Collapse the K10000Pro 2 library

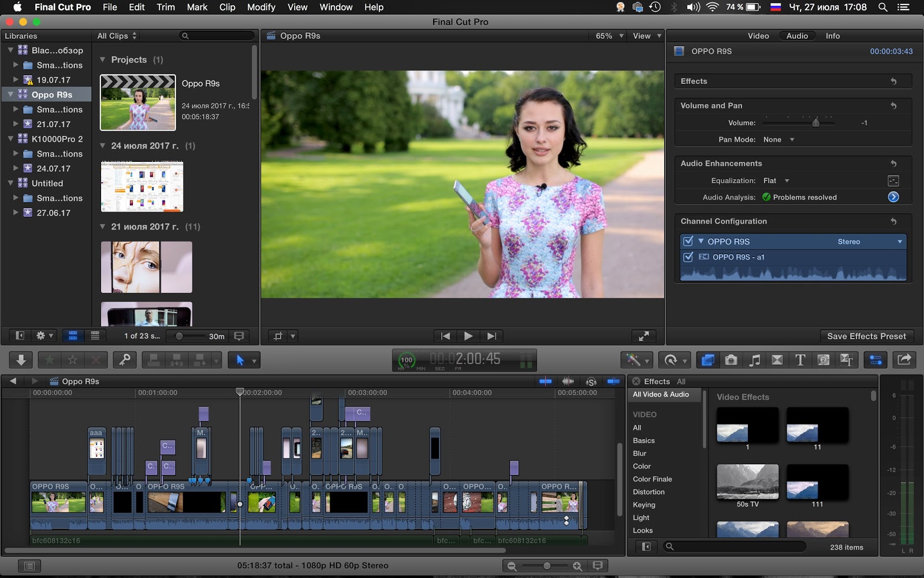tap(10, 139)
